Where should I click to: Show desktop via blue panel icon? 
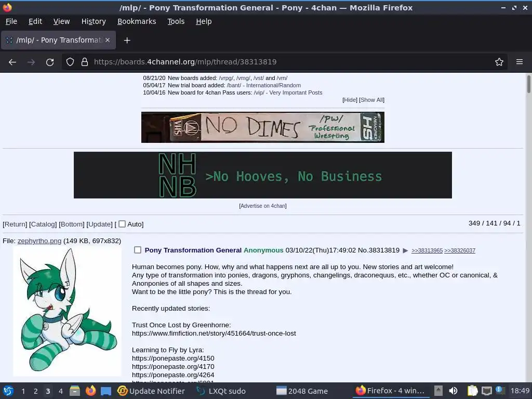(x=106, y=391)
